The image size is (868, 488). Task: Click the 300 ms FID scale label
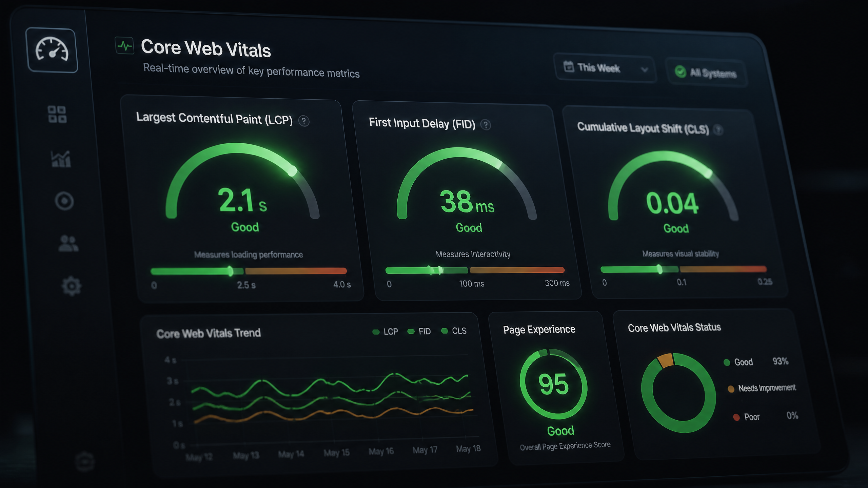[557, 283]
